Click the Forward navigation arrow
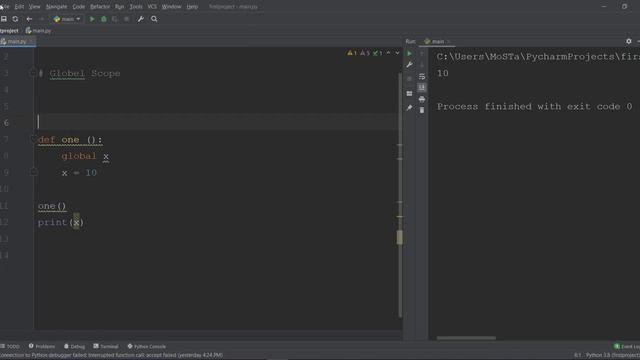The image size is (640, 360). (x=41, y=19)
